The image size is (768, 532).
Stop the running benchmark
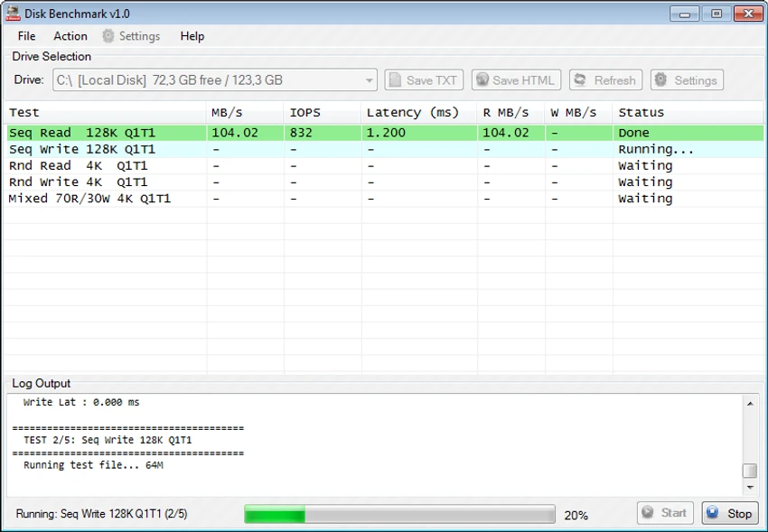[730, 513]
